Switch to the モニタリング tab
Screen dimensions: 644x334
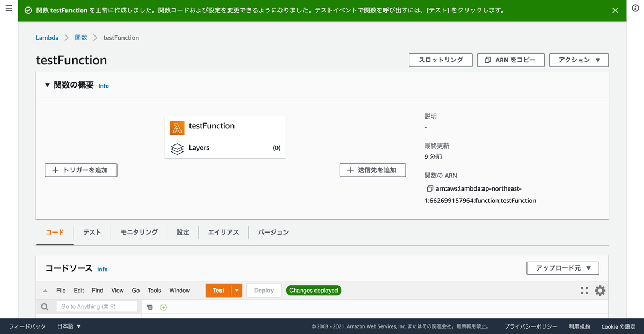(139, 232)
